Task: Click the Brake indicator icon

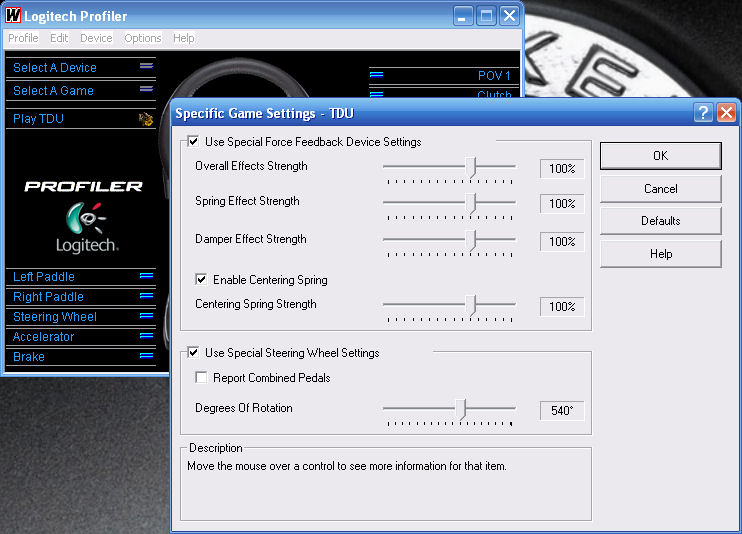Action: coord(146,356)
